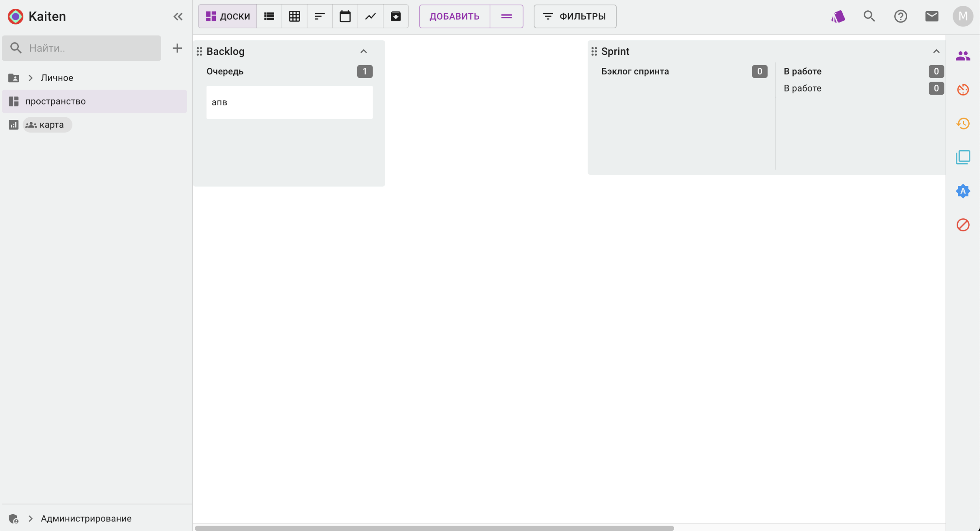980x531 pixels.
Task: Switch to the timeline view icon
Action: click(320, 16)
